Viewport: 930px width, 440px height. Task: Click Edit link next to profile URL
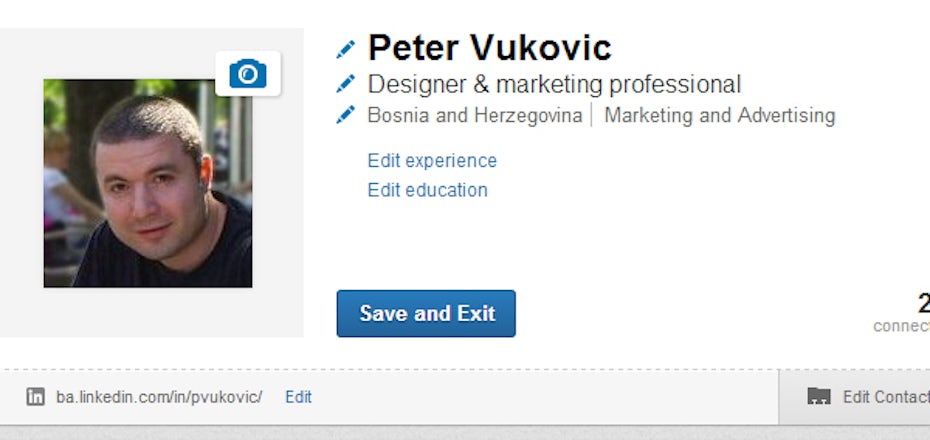pyautogui.click(x=298, y=397)
